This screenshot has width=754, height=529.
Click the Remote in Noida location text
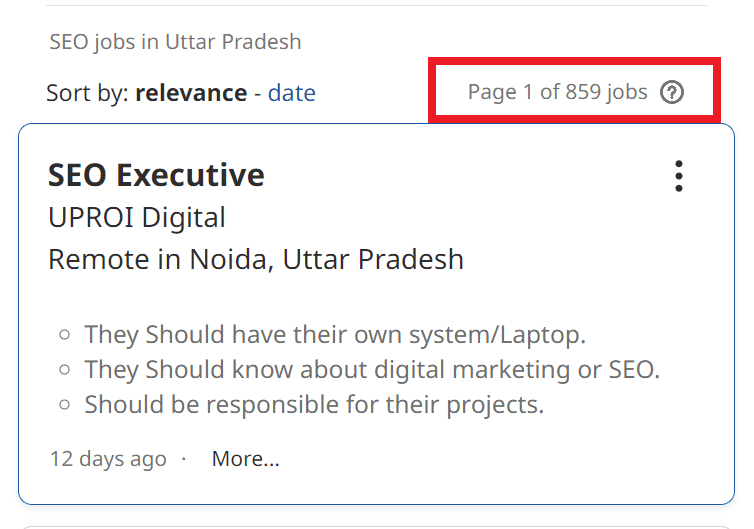tap(256, 259)
